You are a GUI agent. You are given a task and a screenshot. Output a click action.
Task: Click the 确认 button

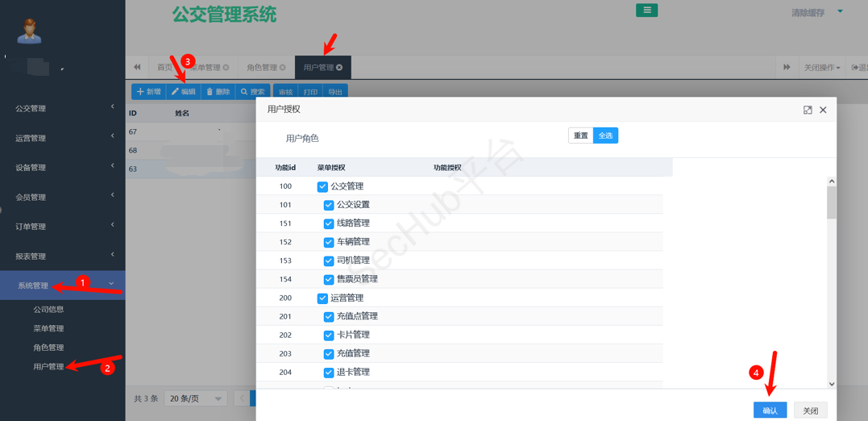(x=770, y=411)
